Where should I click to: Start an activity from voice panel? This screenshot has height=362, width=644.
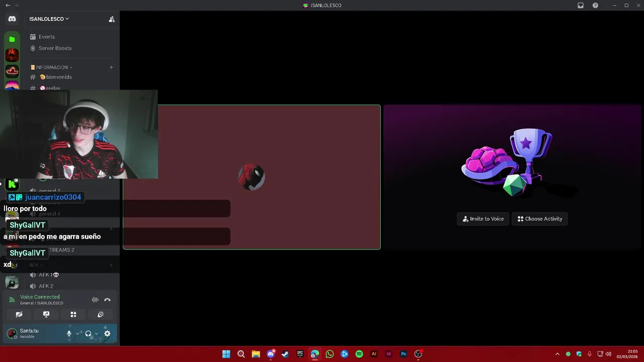[73, 314]
